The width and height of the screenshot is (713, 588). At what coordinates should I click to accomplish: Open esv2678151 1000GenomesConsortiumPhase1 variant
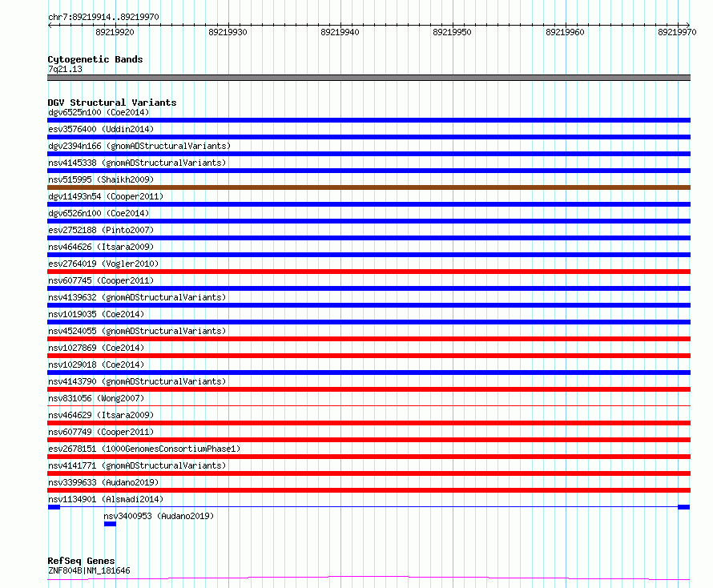click(x=144, y=449)
